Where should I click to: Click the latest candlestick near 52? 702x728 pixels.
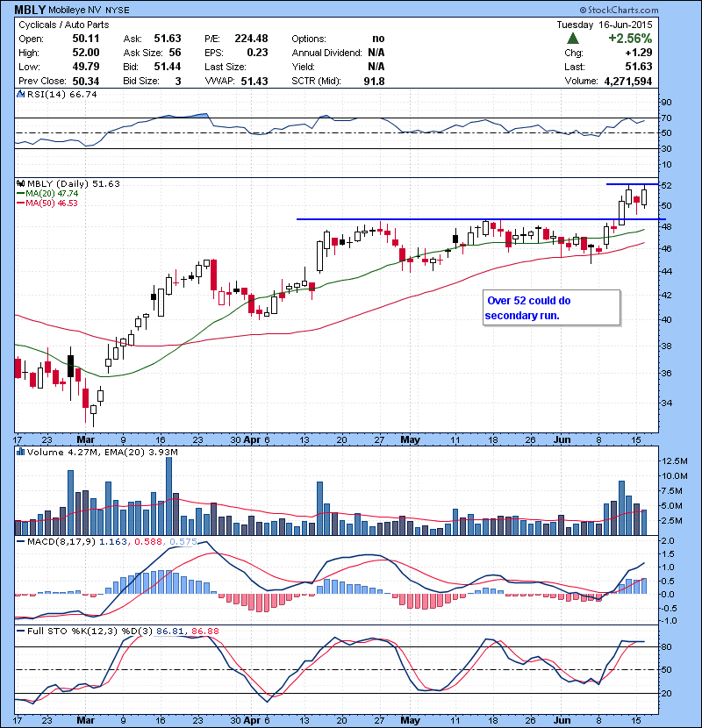coord(644,196)
